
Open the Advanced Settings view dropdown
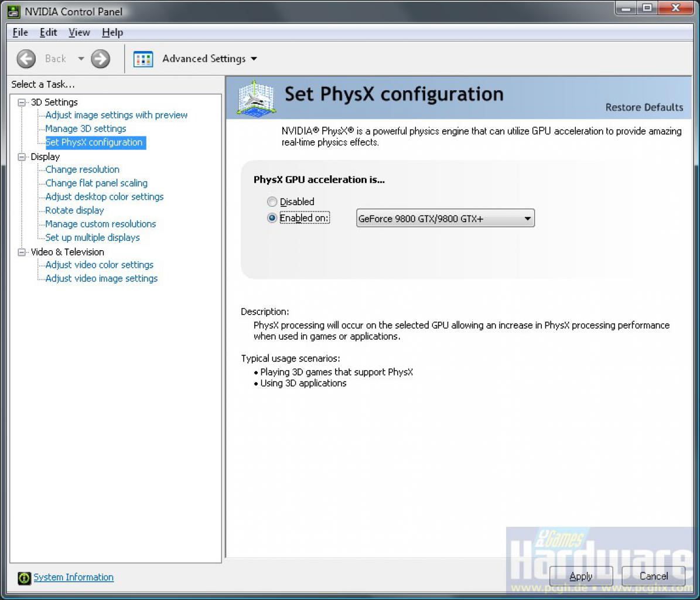pyautogui.click(x=254, y=59)
